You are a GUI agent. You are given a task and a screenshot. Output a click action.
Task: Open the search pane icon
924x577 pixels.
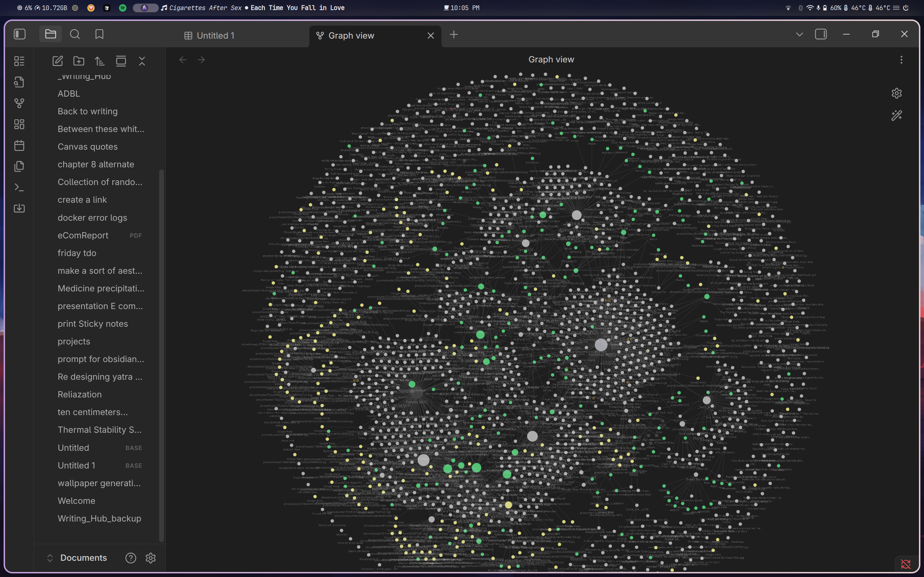point(75,34)
